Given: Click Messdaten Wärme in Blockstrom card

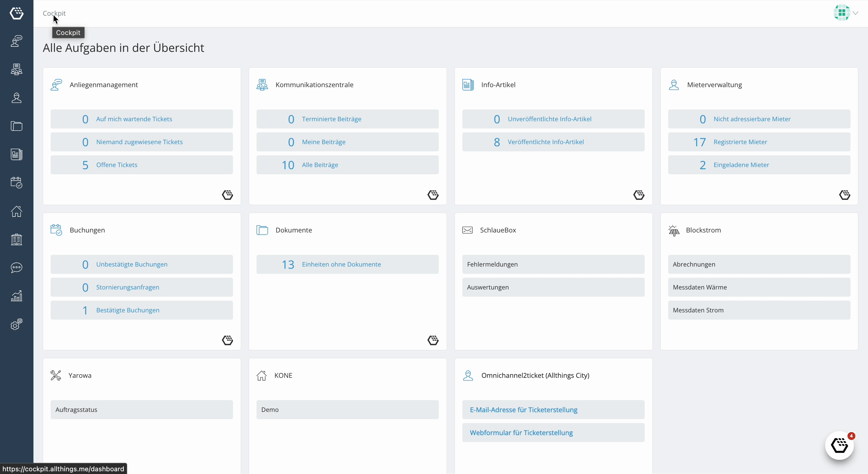Looking at the screenshot, I should (759, 287).
